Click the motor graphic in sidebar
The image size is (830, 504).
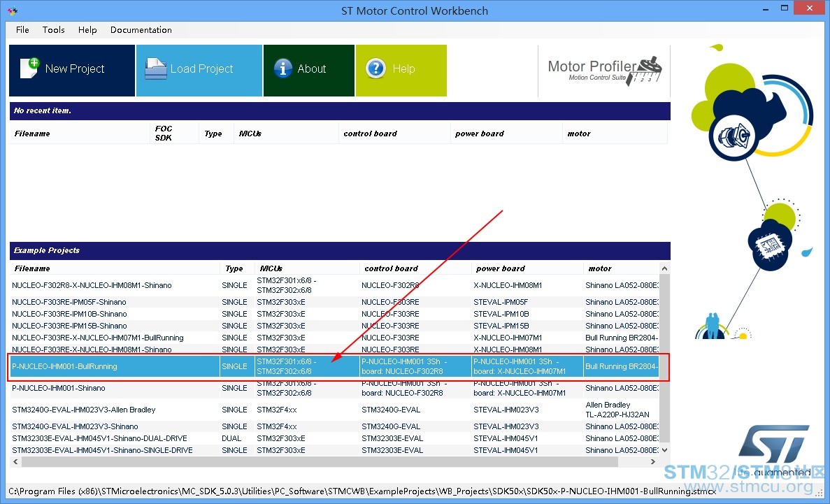point(733,137)
